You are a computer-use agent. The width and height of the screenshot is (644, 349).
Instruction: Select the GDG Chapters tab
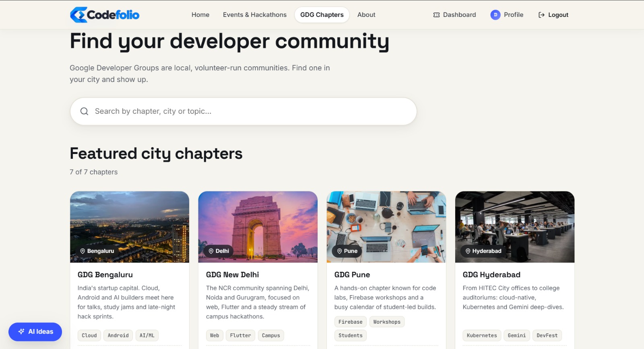(322, 15)
